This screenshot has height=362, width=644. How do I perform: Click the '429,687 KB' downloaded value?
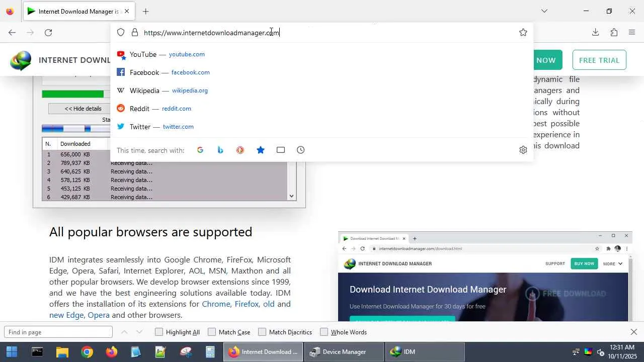click(x=75, y=197)
